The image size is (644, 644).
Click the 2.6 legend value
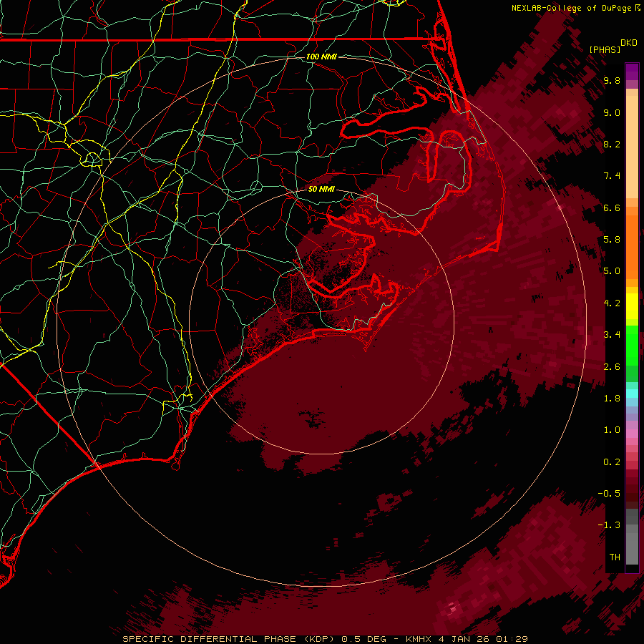tap(612, 366)
